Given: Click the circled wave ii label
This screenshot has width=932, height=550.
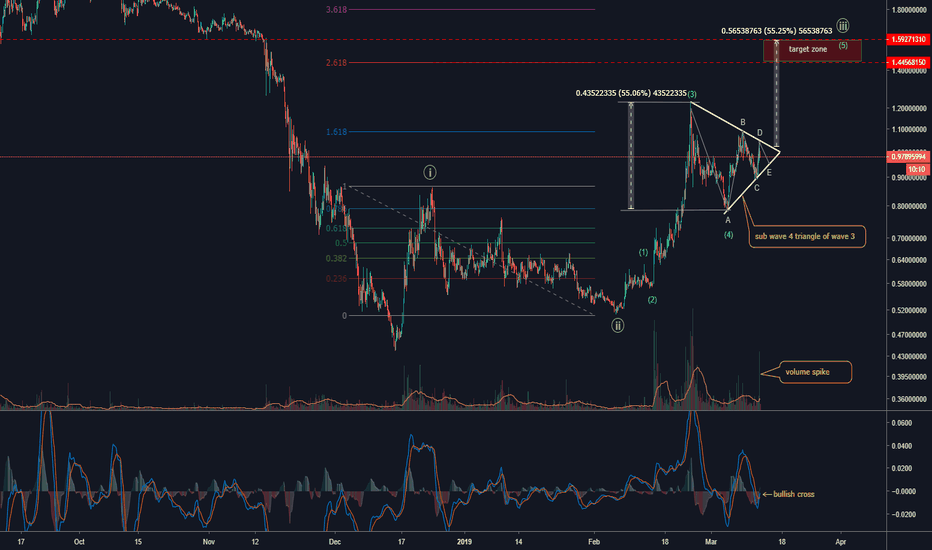Looking at the screenshot, I should [x=618, y=325].
